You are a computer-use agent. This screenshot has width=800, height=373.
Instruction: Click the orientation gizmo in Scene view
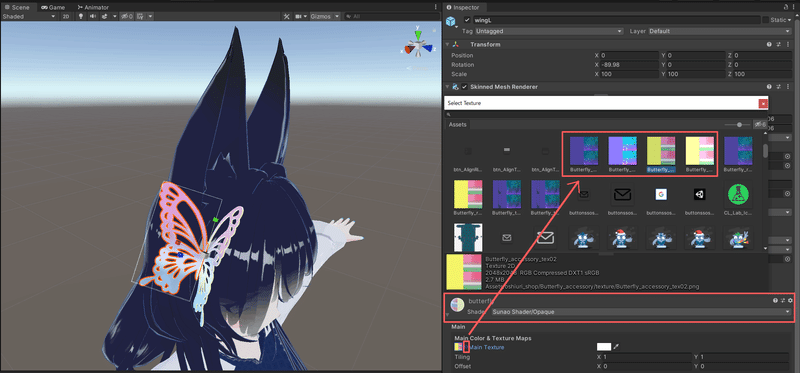(x=418, y=46)
